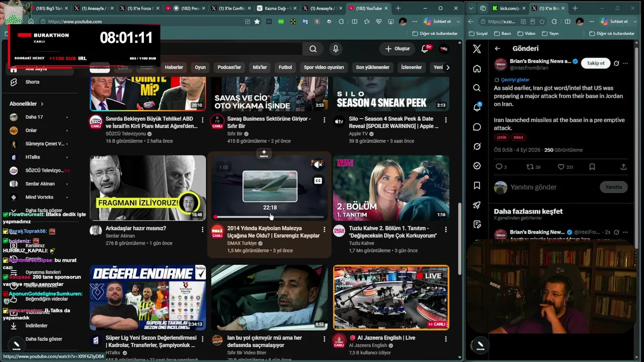Image resolution: width=644 pixels, height=362 pixels.
Task: Open X home icon in sidebar
Action: click(477, 68)
